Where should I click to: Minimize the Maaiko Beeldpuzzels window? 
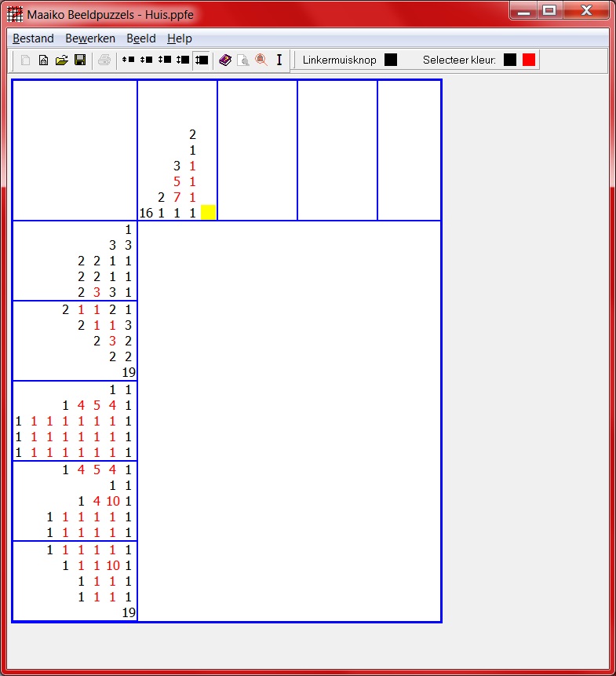click(x=523, y=10)
